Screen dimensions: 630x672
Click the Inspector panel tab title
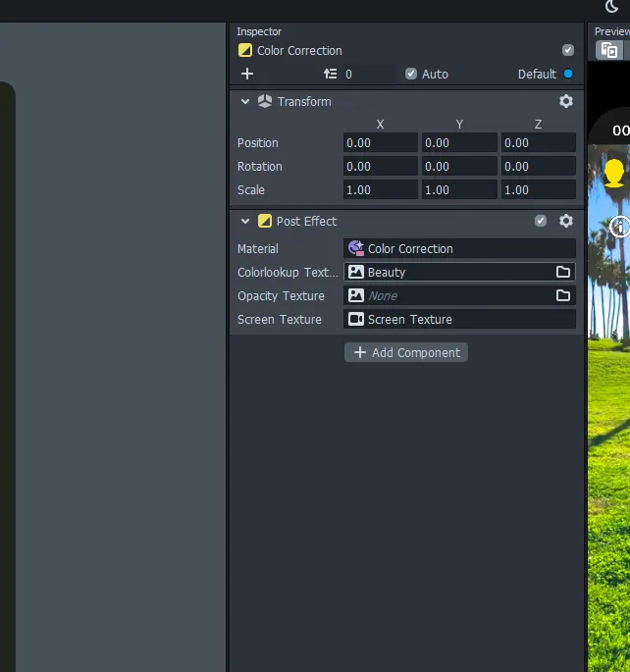coord(259,31)
